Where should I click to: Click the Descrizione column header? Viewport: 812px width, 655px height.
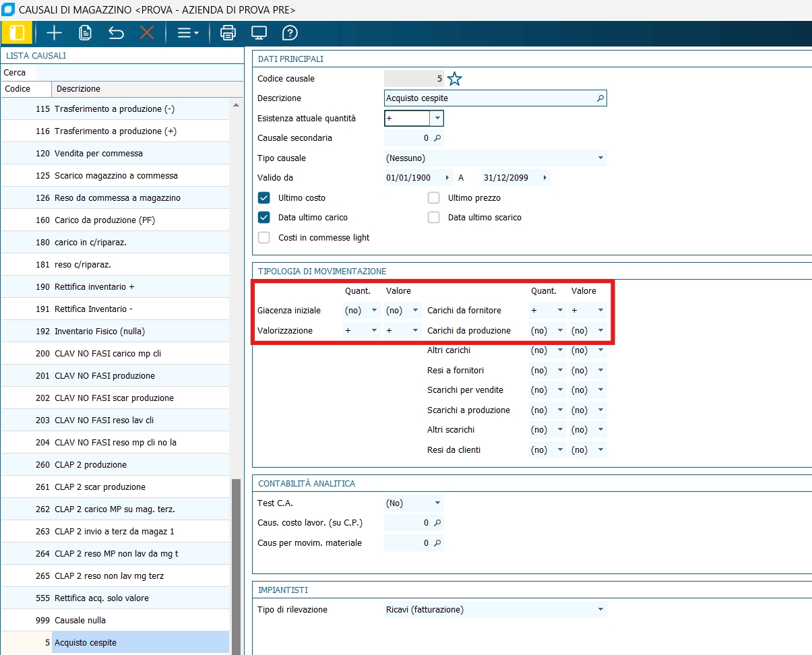pyautogui.click(x=78, y=89)
